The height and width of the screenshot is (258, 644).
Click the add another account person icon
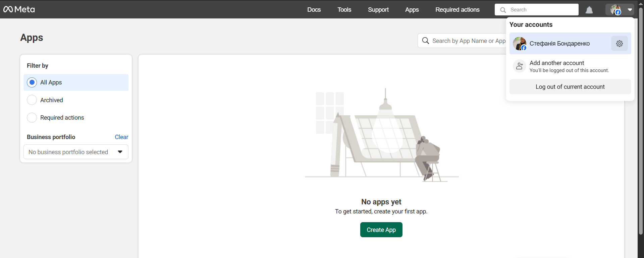pyautogui.click(x=519, y=66)
